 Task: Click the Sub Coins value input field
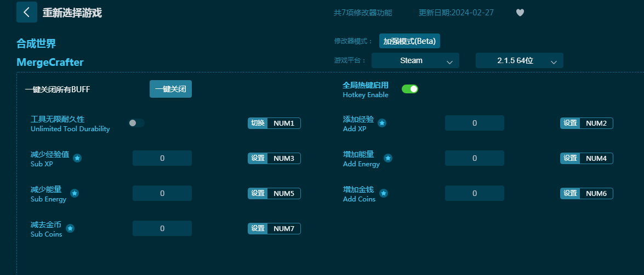coord(162,228)
